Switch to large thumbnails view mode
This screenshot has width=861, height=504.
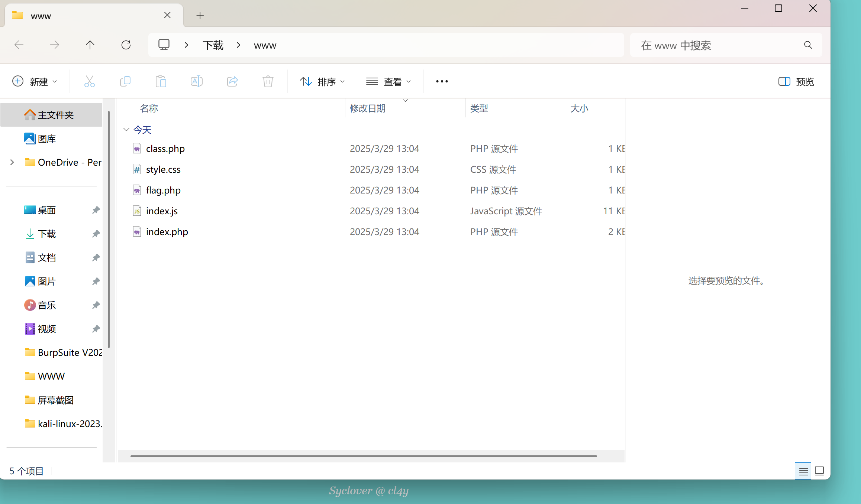click(819, 471)
